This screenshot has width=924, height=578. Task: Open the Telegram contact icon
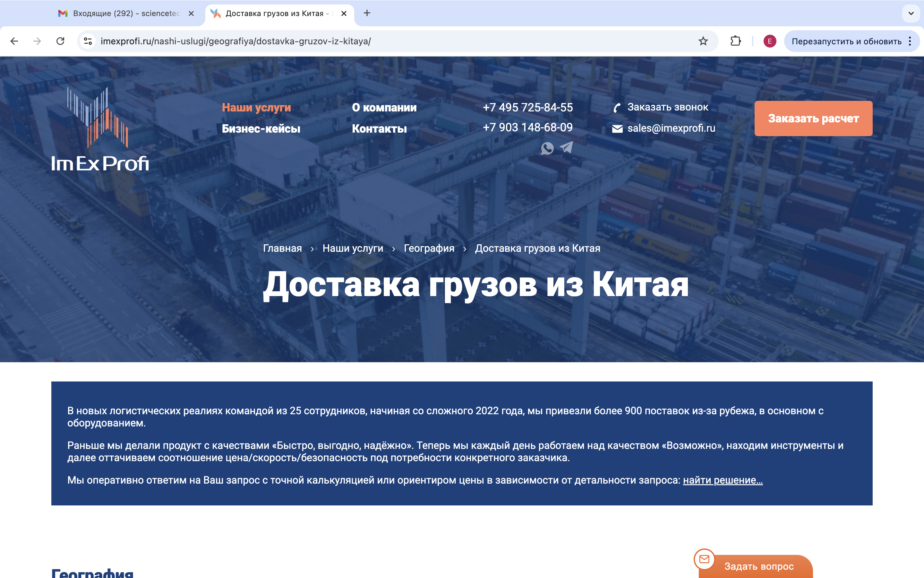pyautogui.click(x=566, y=147)
